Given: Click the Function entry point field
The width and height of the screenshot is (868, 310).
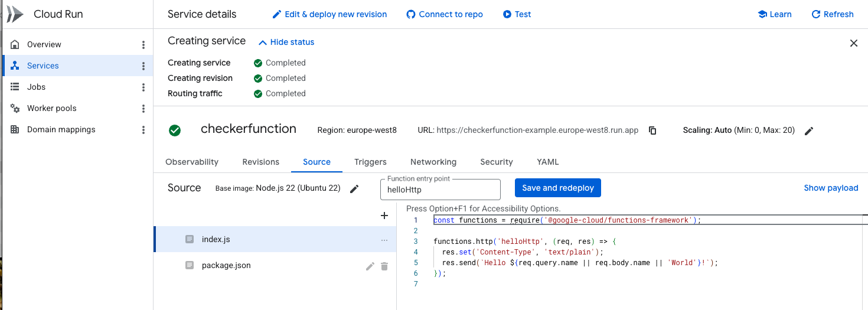Looking at the screenshot, I should (x=440, y=190).
